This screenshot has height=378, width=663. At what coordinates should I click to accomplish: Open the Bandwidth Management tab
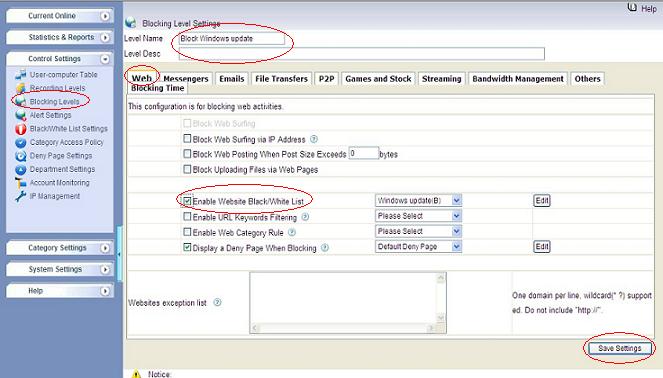tap(518, 79)
